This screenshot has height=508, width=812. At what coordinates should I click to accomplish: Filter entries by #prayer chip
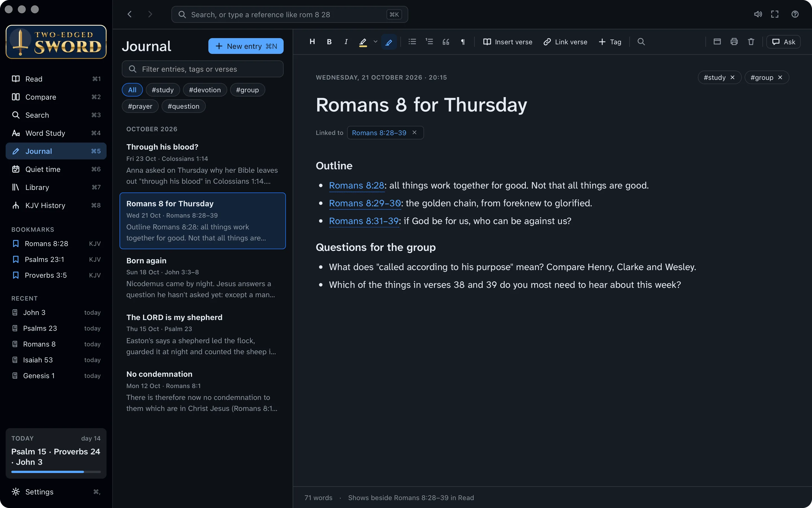point(140,106)
